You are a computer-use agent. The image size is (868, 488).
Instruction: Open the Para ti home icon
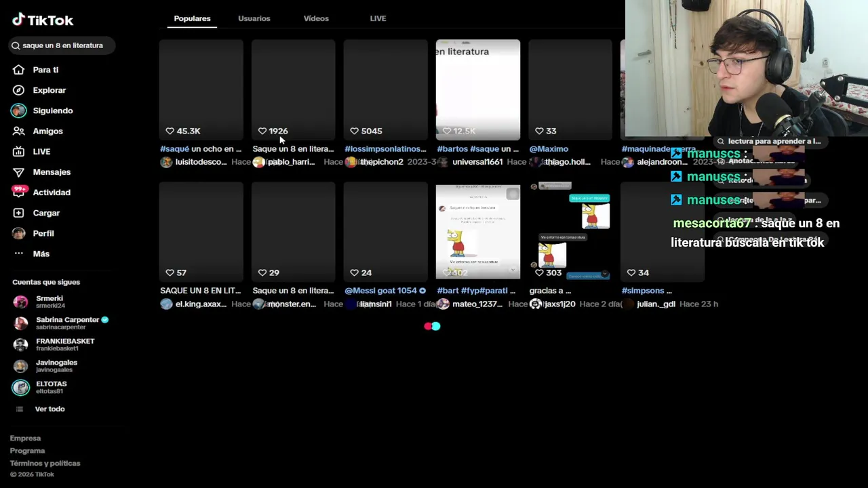[18, 70]
